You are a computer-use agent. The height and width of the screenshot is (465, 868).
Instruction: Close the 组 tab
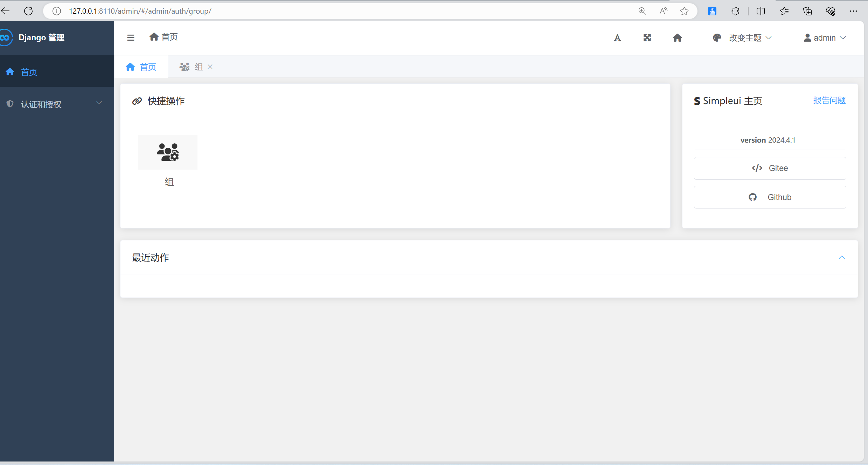pyautogui.click(x=210, y=67)
